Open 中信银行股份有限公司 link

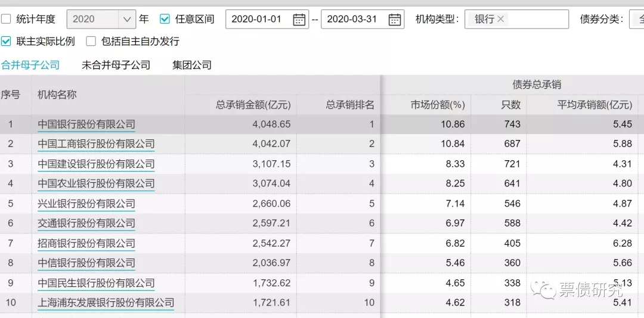pos(86,263)
